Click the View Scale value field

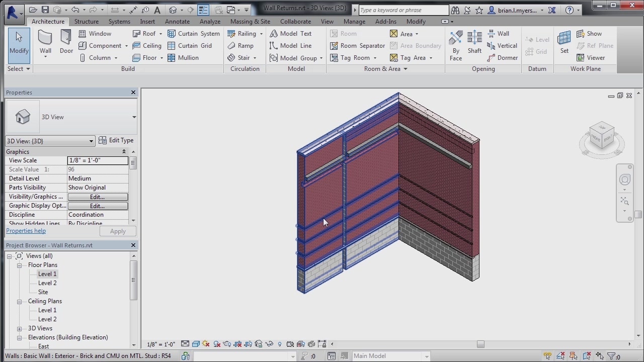(98, 160)
